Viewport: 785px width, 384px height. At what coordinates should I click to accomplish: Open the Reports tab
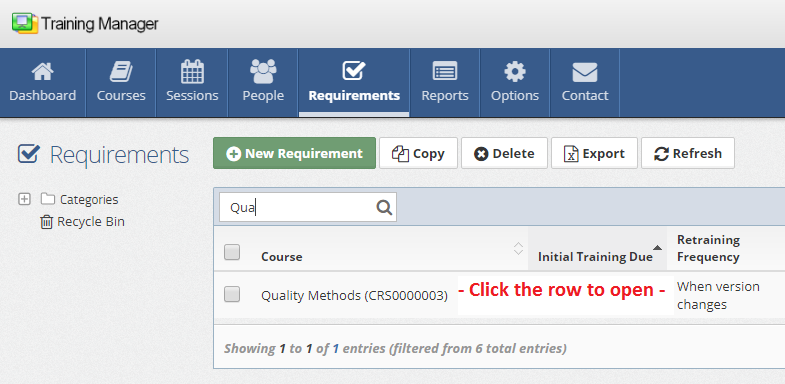pos(445,83)
